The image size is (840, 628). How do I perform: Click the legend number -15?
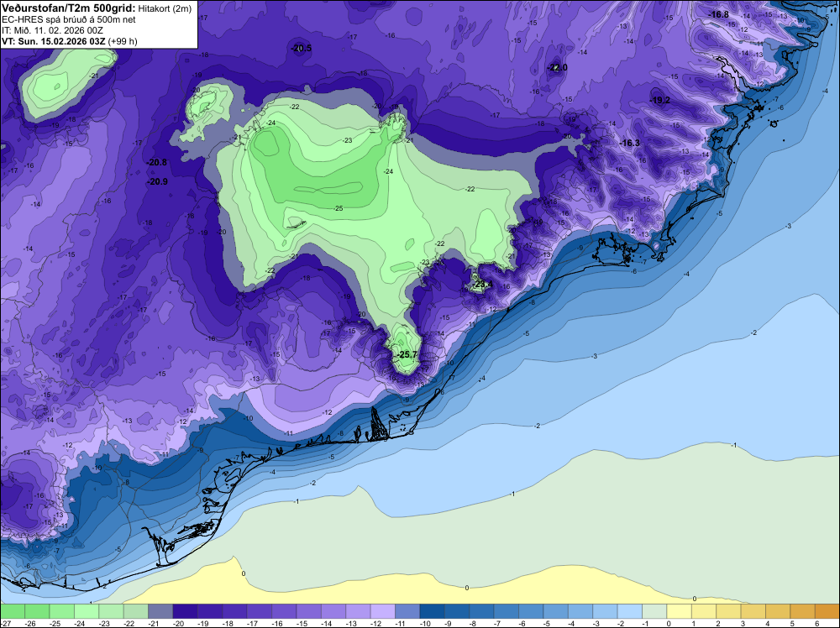302,624
